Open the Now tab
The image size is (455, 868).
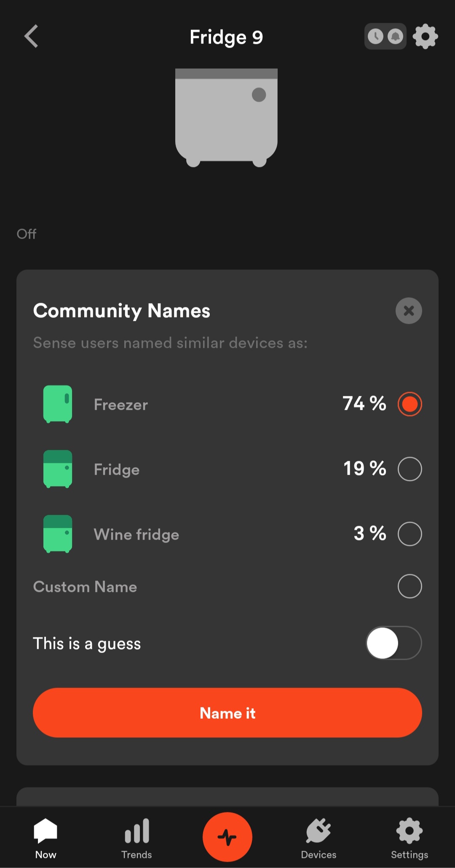point(45,838)
